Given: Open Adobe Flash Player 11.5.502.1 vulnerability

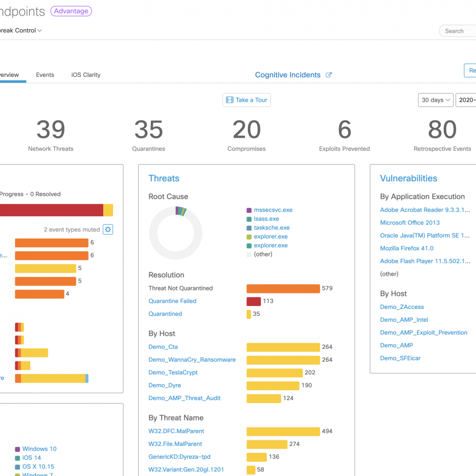Looking at the screenshot, I should pos(425,261).
